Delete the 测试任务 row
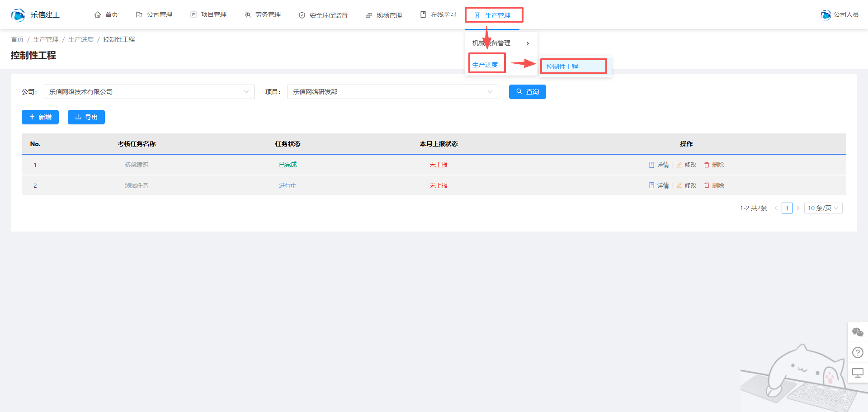This screenshot has width=868, height=412. coord(714,185)
